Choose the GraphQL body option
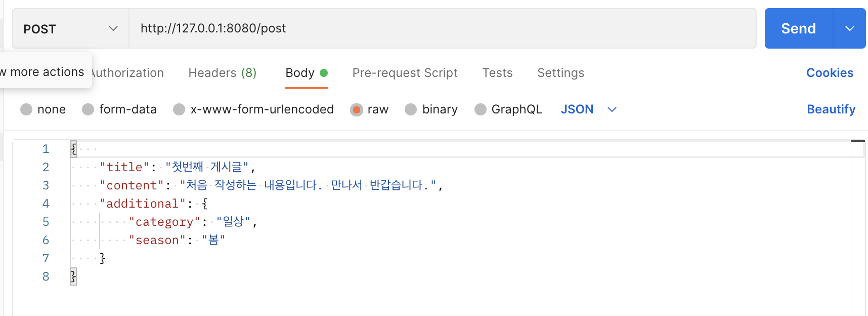Image resolution: width=868 pixels, height=316 pixels. (x=481, y=109)
